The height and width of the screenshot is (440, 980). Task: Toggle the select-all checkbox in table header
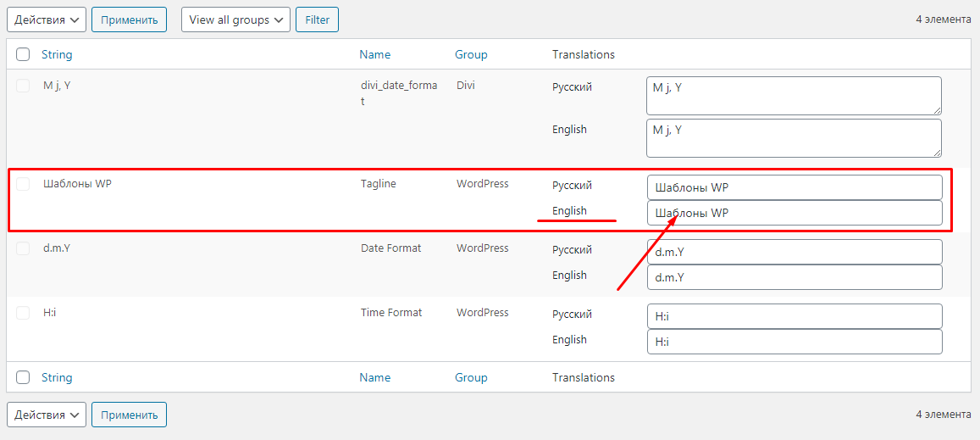pos(23,54)
